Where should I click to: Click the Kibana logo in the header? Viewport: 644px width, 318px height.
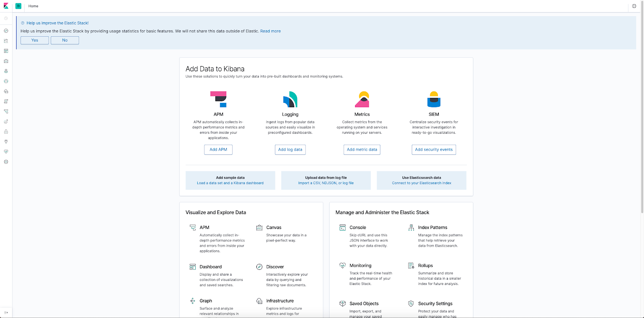coord(6,6)
